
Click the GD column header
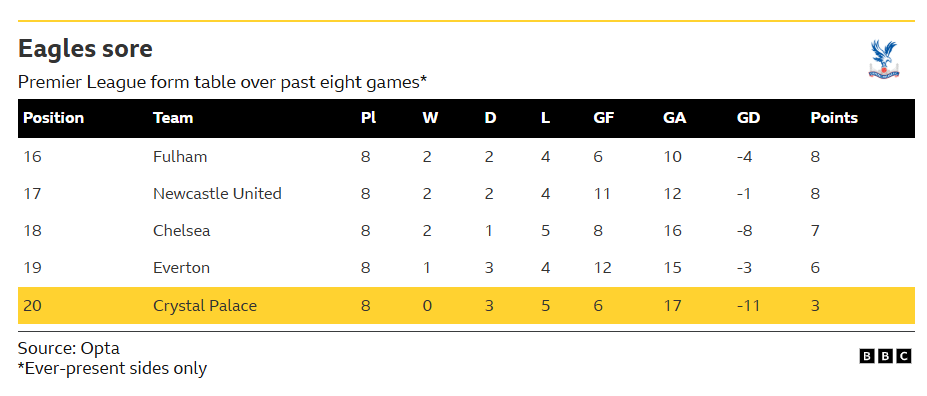coord(748,118)
